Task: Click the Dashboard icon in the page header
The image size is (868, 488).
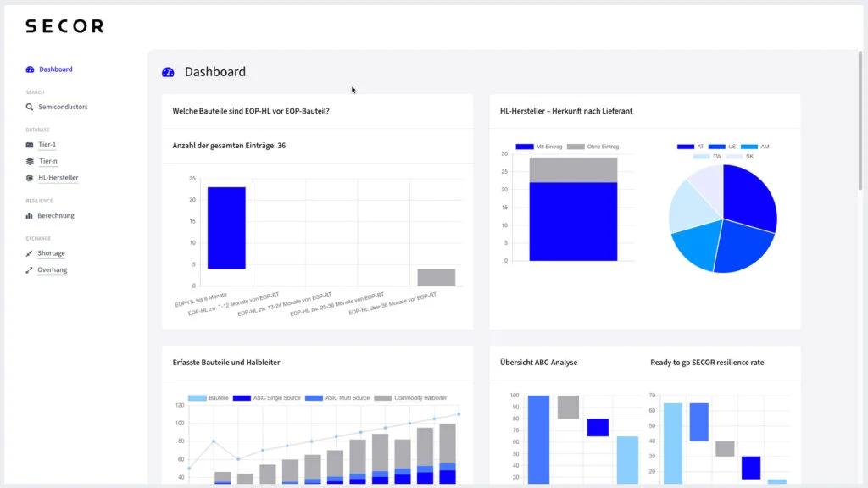Action: (168, 72)
